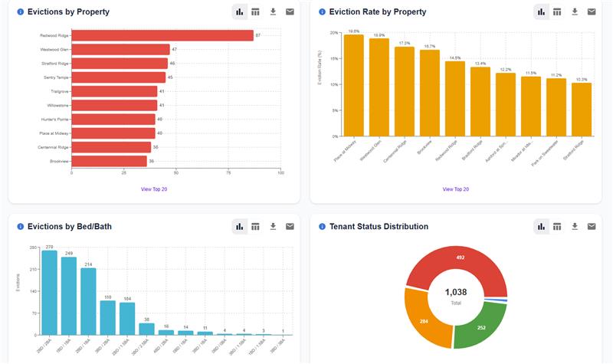Screen dimensions: 613x364
Task: Click the Redwood Ridge bar with 87 evictions
Action: [x=162, y=36]
